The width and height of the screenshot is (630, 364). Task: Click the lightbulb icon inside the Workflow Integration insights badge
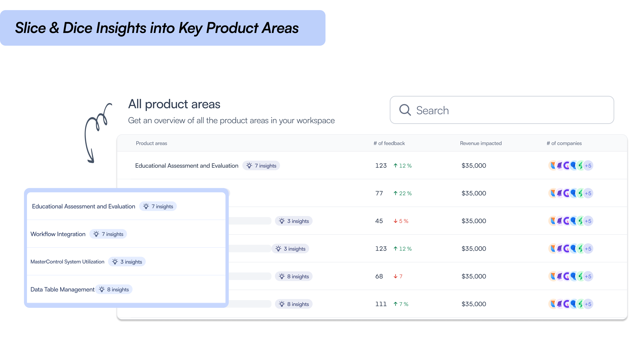pos(96,234)
